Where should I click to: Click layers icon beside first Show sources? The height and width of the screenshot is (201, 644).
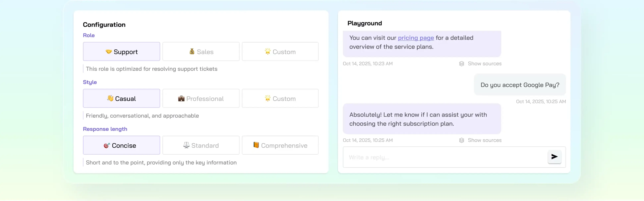[x=461, y=64]
